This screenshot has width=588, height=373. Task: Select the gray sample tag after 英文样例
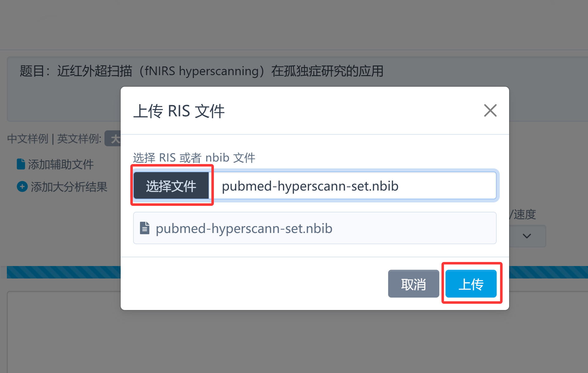[113, 139]
